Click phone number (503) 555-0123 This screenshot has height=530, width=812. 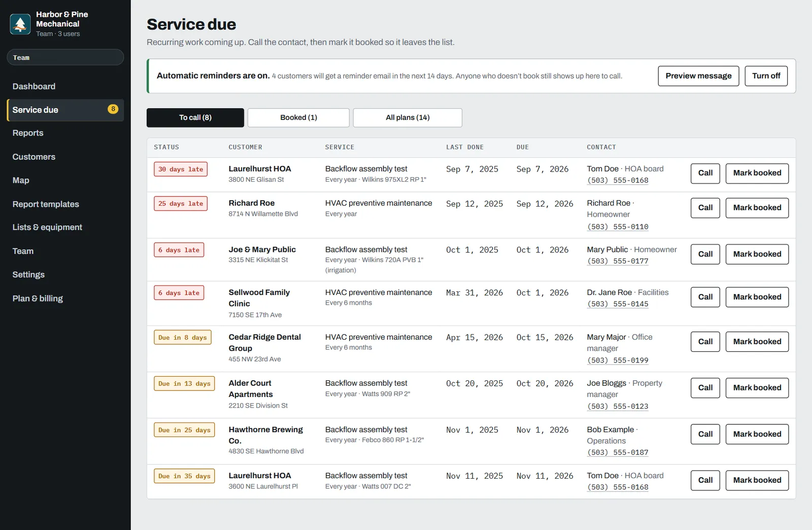tap(618, 407)
